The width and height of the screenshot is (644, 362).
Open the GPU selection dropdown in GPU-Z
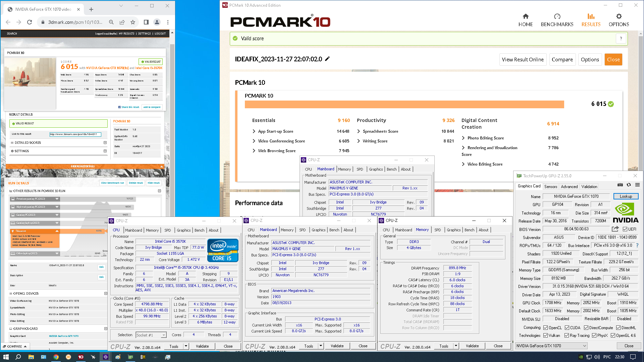[x=551, y=346]
